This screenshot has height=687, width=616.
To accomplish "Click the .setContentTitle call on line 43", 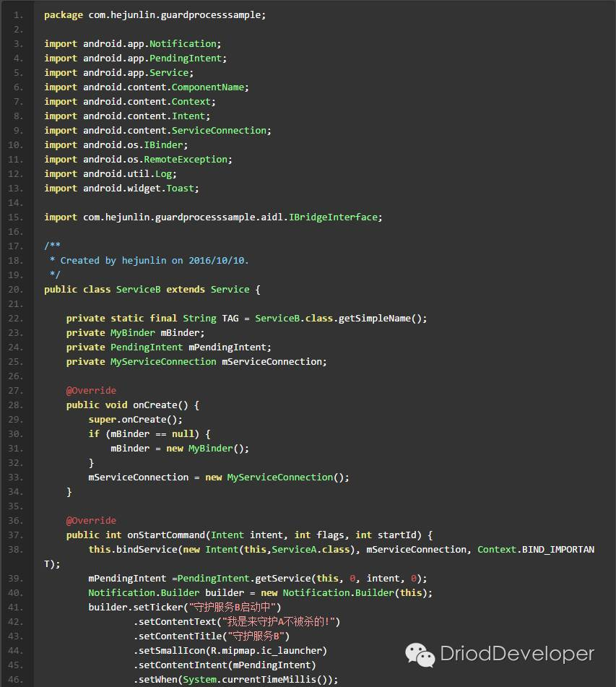I will pyautogui.click(x=212, y=636).
